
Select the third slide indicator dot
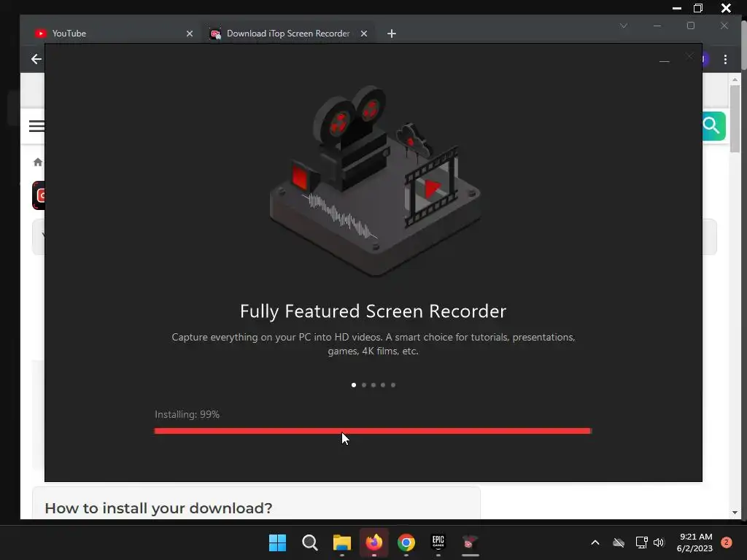pyautogui.click(x=373, y=385)
